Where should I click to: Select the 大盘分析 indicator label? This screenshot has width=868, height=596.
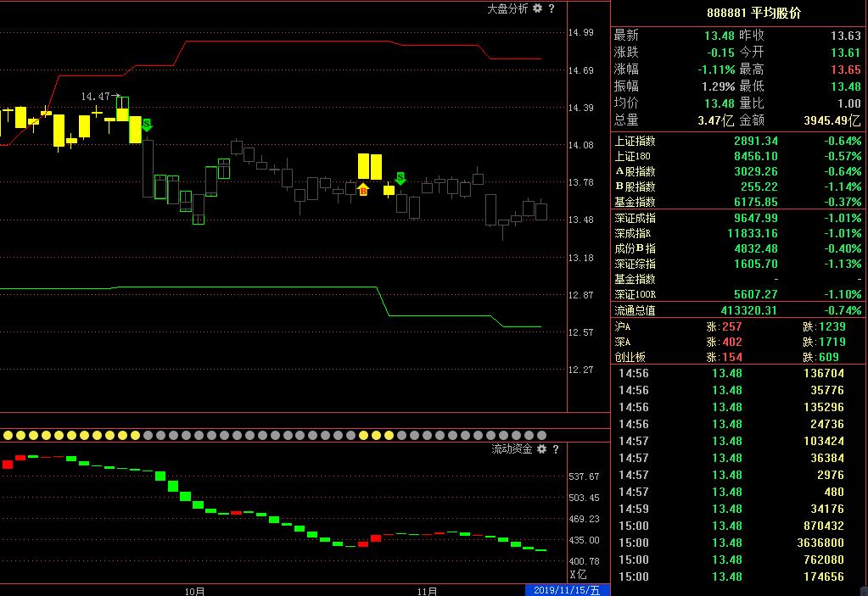pyautogui.click(x=507, y=8)
